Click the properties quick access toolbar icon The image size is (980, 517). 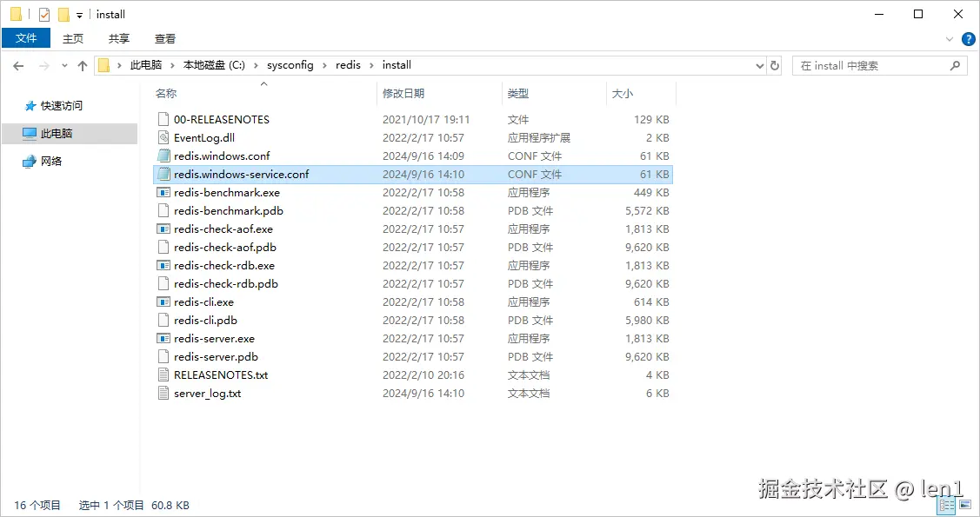point(43,15)
